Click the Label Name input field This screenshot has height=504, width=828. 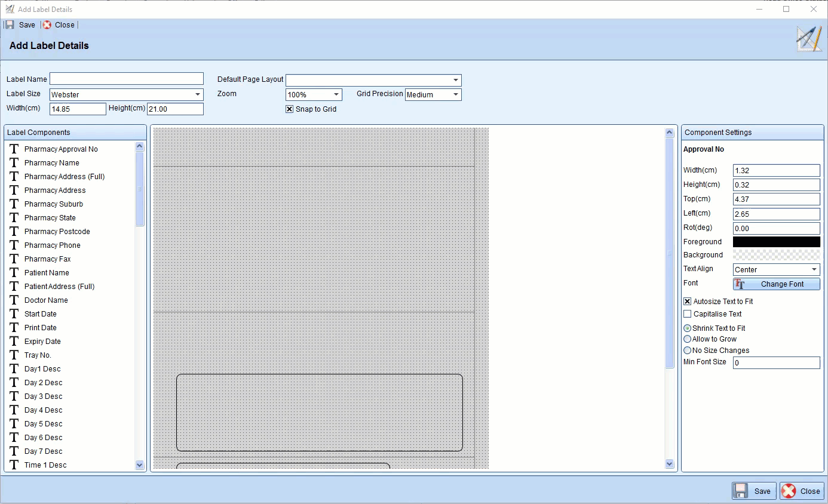coord(127,79)
